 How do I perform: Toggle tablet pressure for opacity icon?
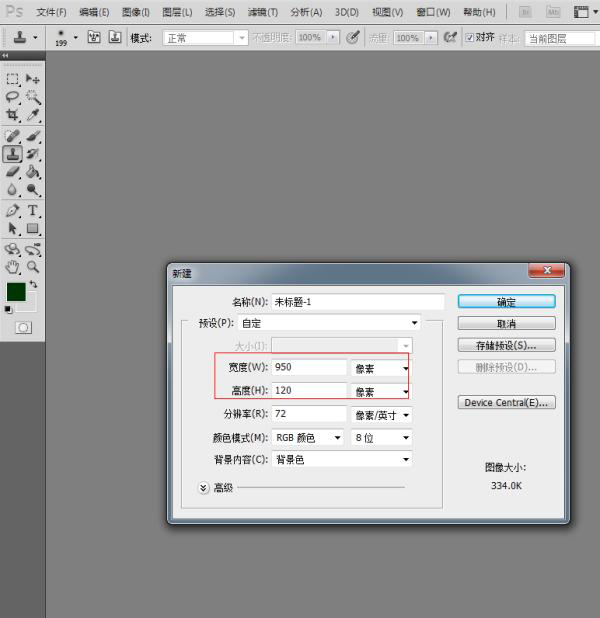(x=352, y=37)
